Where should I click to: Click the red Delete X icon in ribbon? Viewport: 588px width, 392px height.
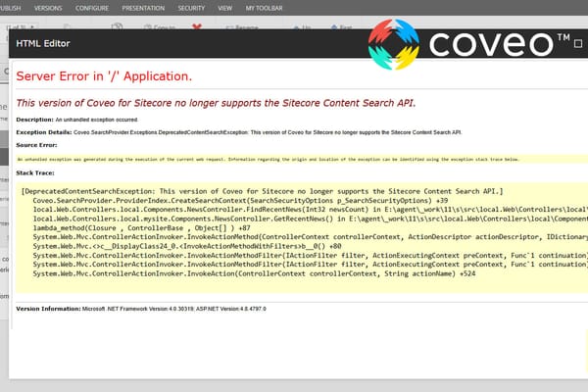tap(197, 26)
